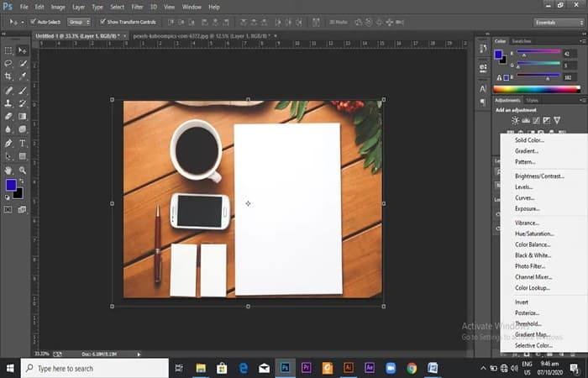Switch to the Untitled-1 document tab
The width and height of the screenshot is (588, 378).
click(x=77, y=36)
